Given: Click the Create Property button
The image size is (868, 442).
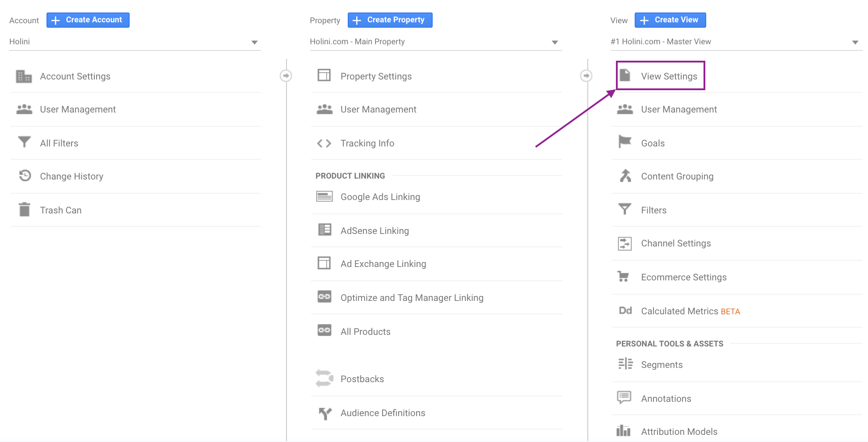Looking at the screenshot, I should click(390, 20).
